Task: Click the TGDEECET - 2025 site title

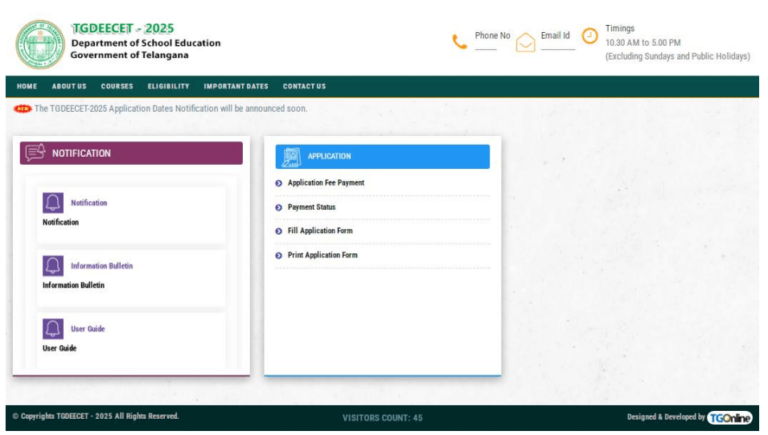Action: point(123,28)
